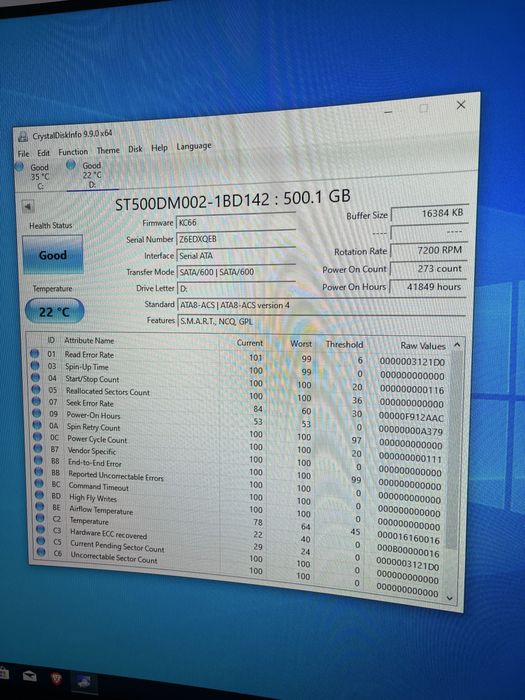
Task: Click the status circle for Hardware ECC recovered
Action: point(41,529)
